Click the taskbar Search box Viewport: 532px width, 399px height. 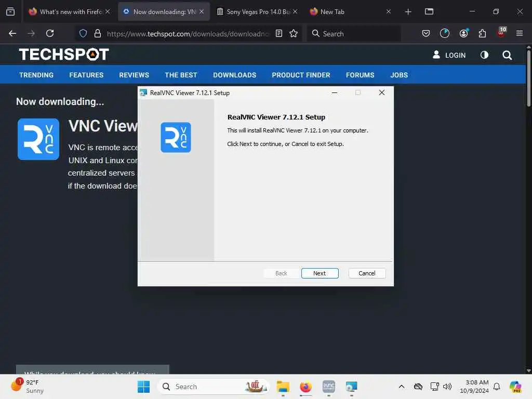pos(214,387)
